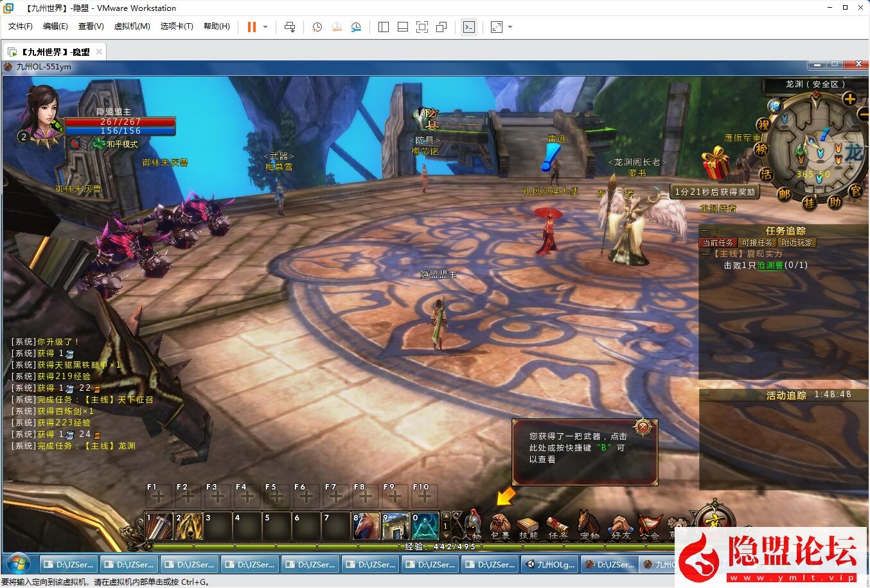Open the 虚拟机(M) menu

[132, 26]
